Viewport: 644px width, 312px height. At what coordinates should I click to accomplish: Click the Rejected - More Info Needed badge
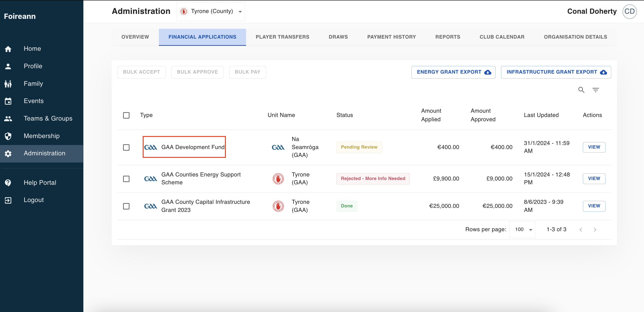click(373, 179)
